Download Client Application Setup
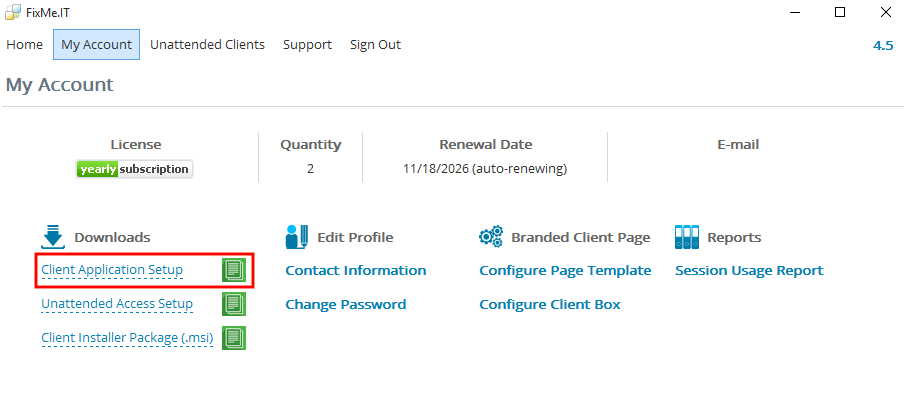 pos(112,270)
